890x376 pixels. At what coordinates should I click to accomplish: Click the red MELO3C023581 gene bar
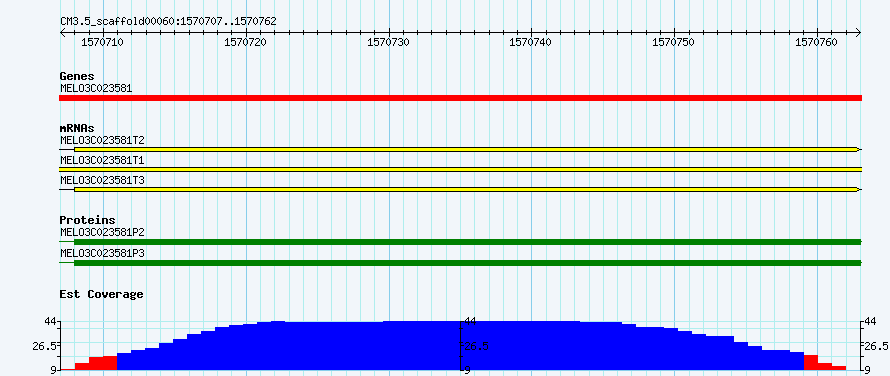(460, 98)
